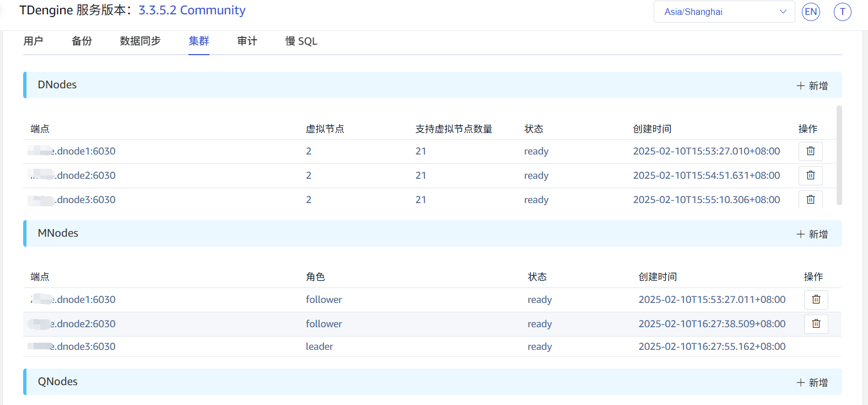Open the Asia/Shanghai timezone dropdown

coord(724,12)
